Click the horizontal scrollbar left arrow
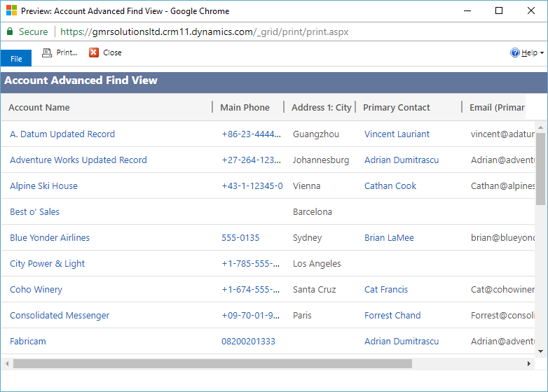Viewport: 548px width, 392px height. (x=7, y=364)
